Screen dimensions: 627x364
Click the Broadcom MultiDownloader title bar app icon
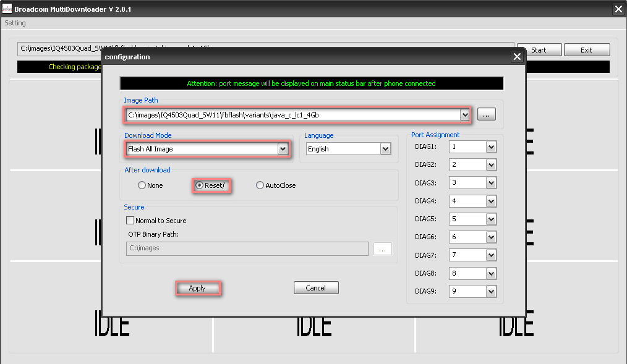tap(7, 9)
